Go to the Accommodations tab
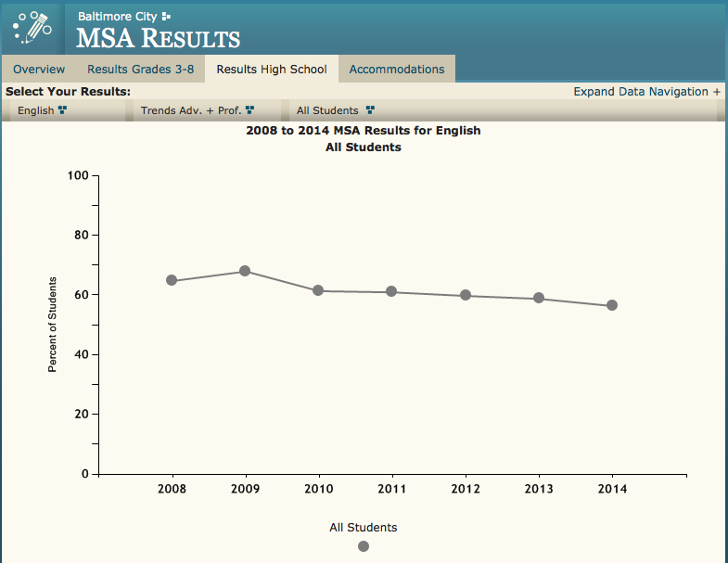 pyautogui.click(x=396, y=70)
